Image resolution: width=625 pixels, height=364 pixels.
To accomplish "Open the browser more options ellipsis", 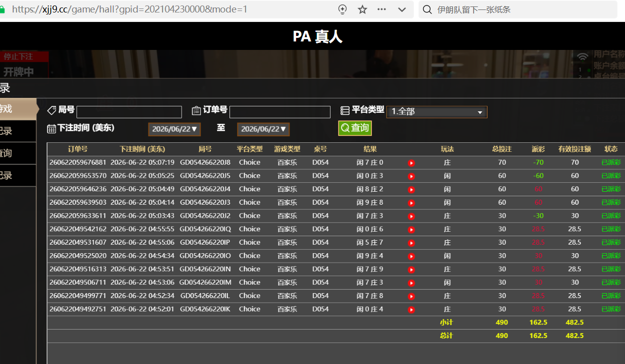I will tap(381, 9).
